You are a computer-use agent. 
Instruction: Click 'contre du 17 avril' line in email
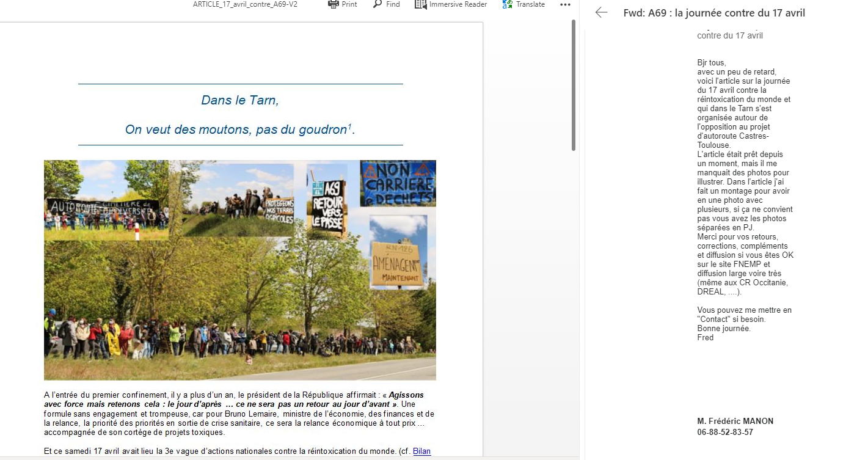pos(730,35)
